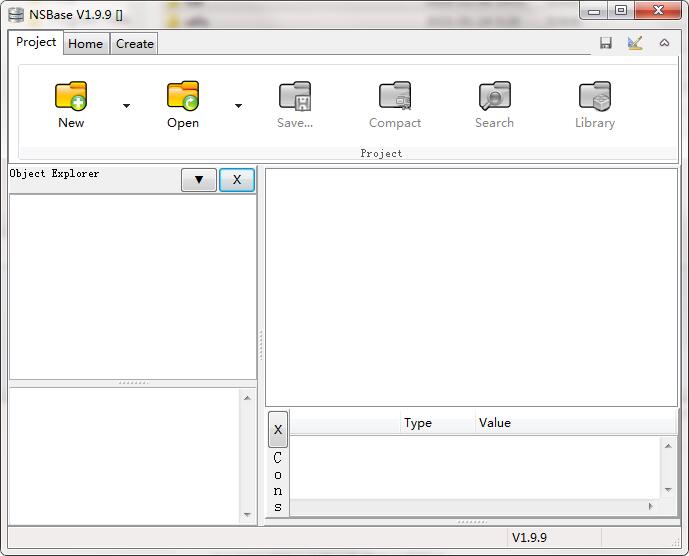Close the Object Explorer panel with X

pos(237,180)
